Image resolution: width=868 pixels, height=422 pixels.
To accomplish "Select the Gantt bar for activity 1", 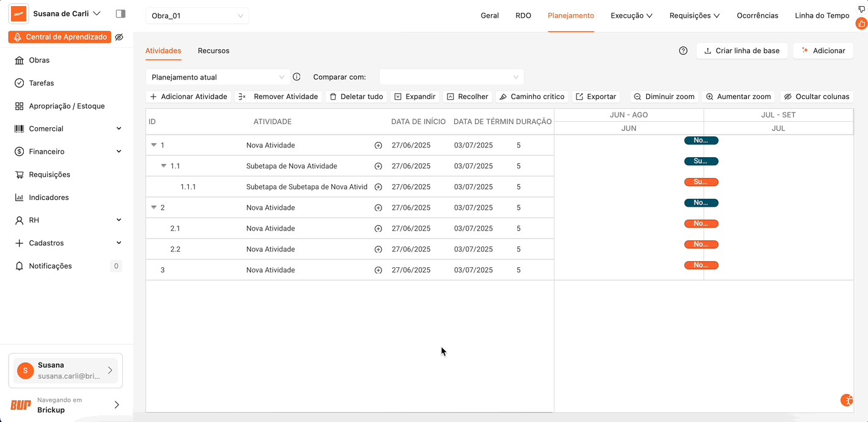I will [x=701, y=141].
